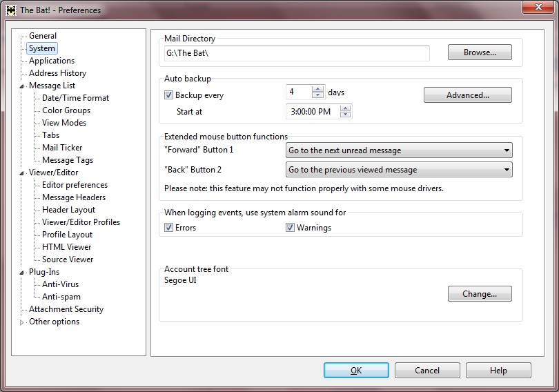This screenshot has height=392, width=559.
Task: Click the Mail Directory path field
Action: click(297, 53)
